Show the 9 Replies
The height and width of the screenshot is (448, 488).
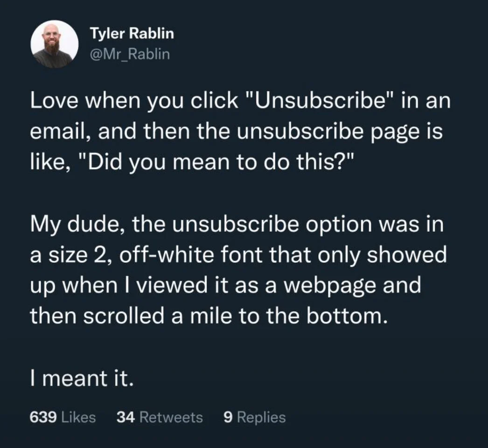[255, 417]
